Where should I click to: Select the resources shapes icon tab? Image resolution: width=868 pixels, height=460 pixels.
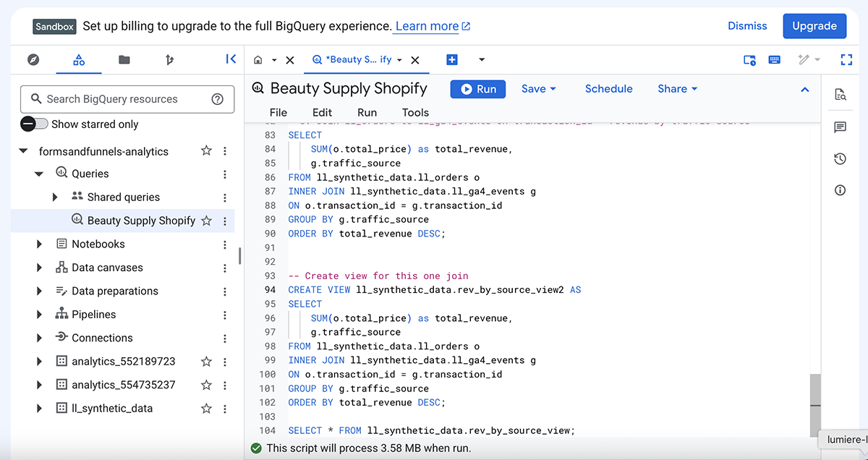click(x=80, y=59)
